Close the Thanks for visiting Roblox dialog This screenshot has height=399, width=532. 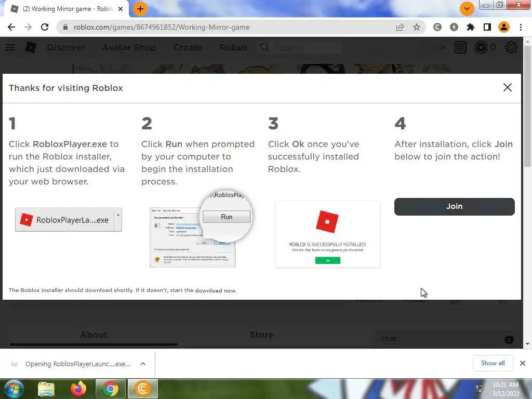pos(507,87)
